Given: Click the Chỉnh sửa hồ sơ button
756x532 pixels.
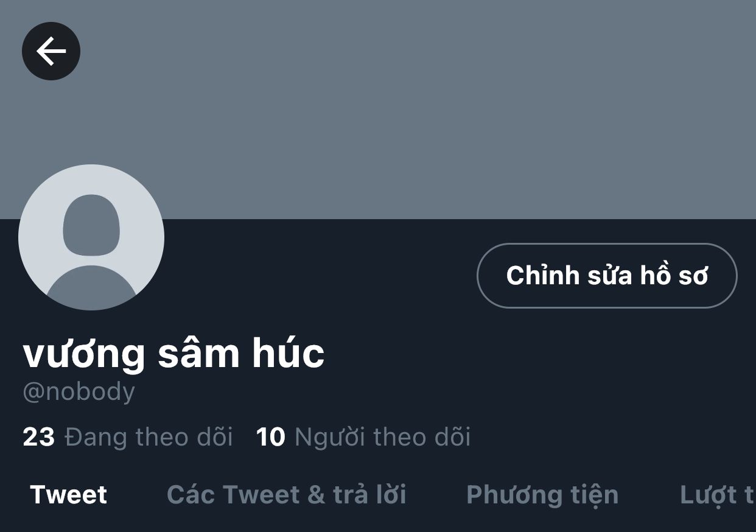Looking at the screenshot, I should 607,276.
